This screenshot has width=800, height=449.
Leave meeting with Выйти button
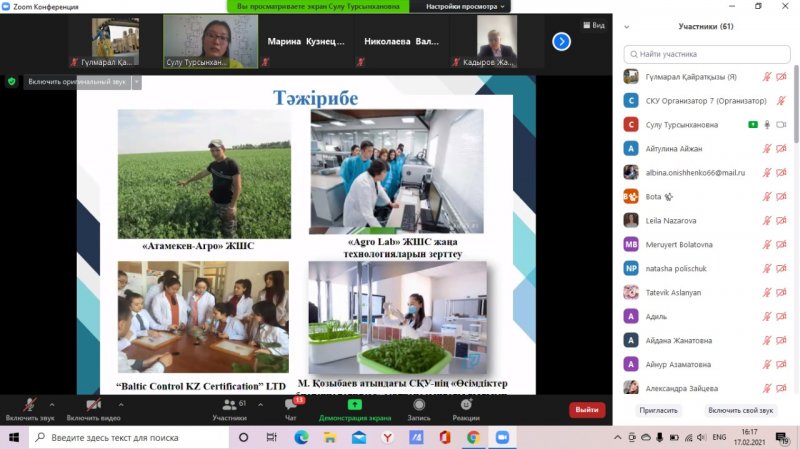(x=587, y=410)
